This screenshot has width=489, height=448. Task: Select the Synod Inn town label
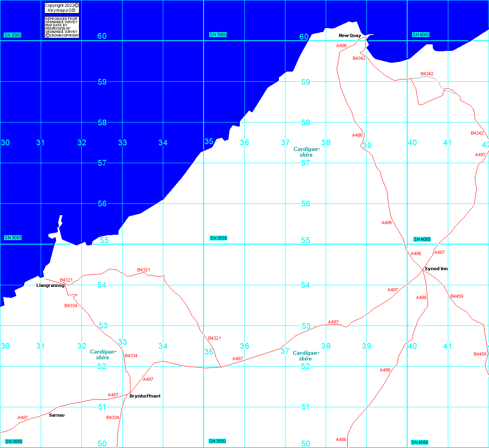coord(436,269)
